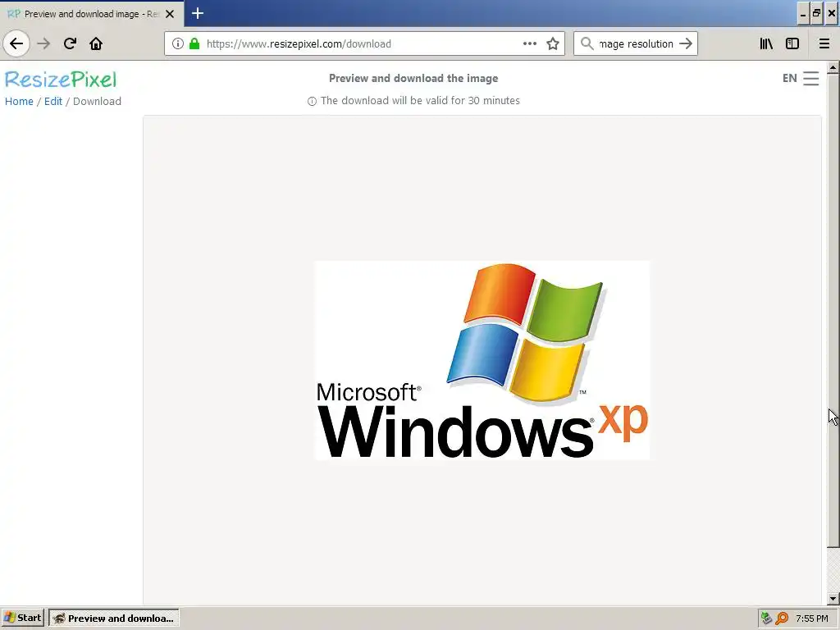This screenshot has width=840, height=630.
Task: Go to Home breadcrumb link
Action: click(x=19, y=101)
